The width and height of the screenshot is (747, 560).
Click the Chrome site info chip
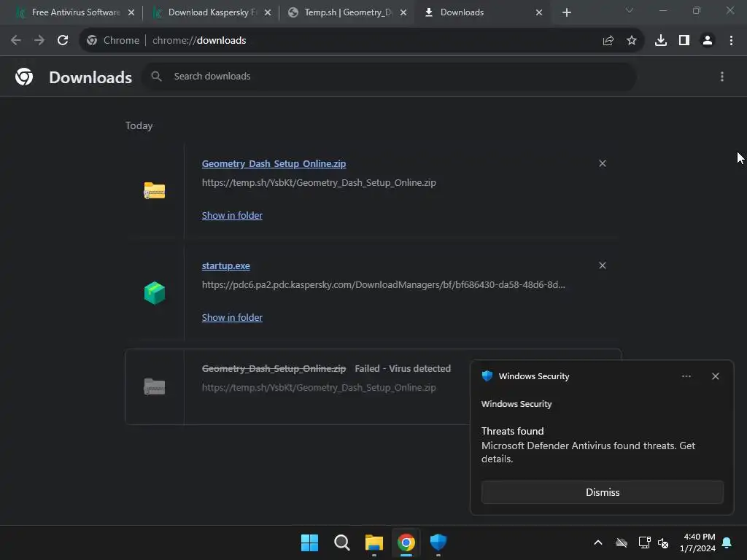(x=113, y=41)
